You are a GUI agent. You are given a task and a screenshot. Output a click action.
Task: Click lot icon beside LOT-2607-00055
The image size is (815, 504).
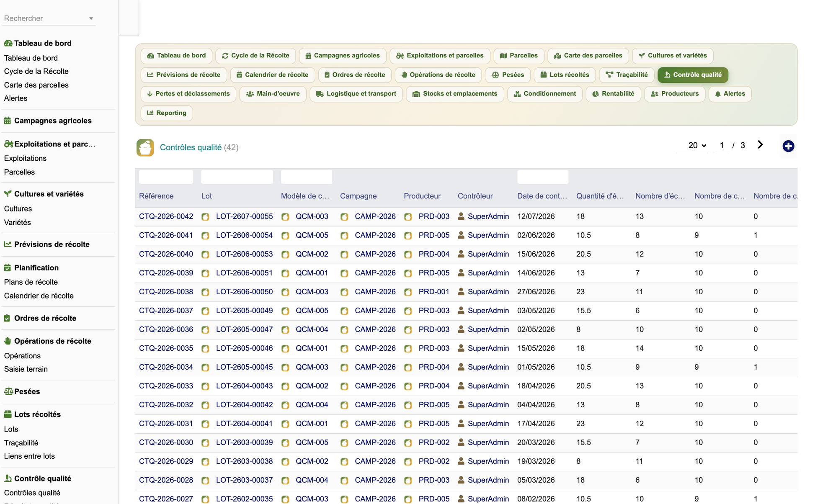click(x=205, y=217)
